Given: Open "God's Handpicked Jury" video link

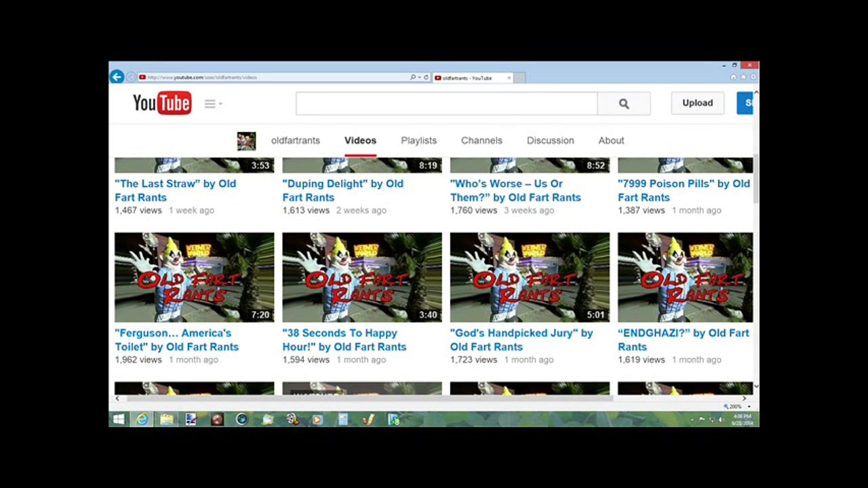Looking at the screenshot, I should point(521,340).
